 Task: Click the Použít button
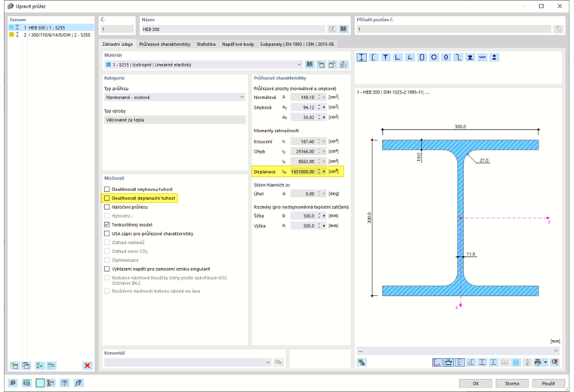tap(548, 383)
